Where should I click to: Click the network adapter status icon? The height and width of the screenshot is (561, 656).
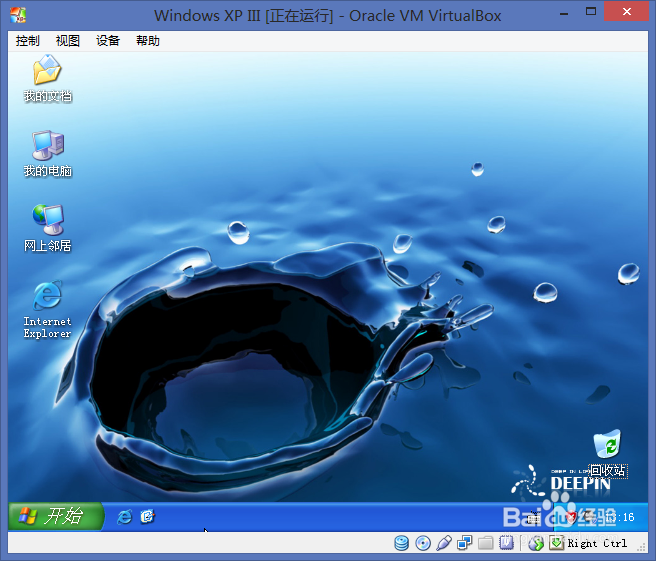coord(464,543)
